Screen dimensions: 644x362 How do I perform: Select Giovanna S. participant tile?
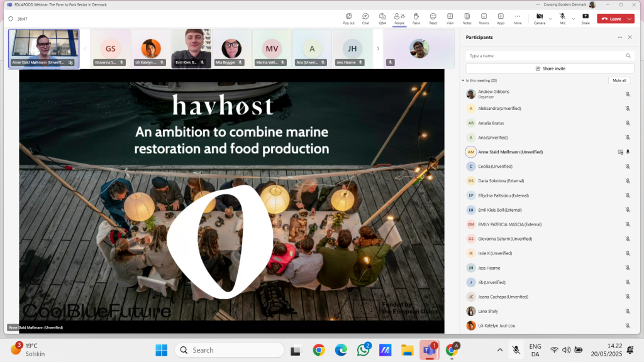pos(111,48)
